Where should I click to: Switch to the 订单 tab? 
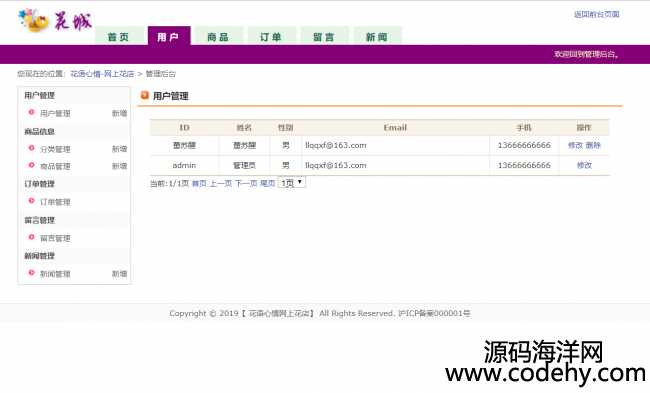point(272,36)
